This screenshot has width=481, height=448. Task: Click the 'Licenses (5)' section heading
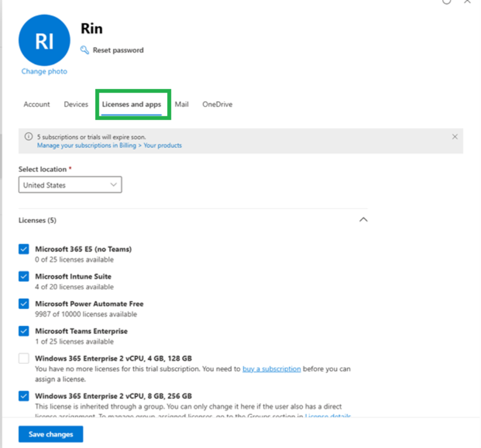pos(37,220)
